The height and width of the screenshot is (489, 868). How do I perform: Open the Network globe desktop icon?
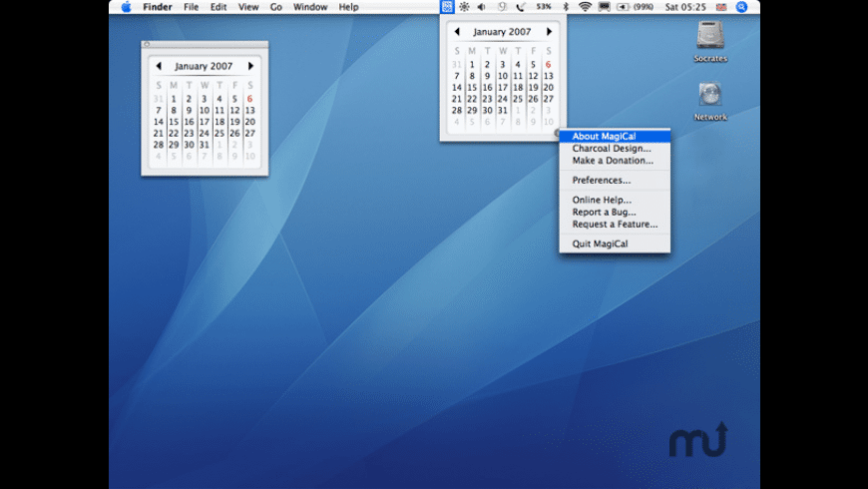pyautogui.click(x=710, y=94)
